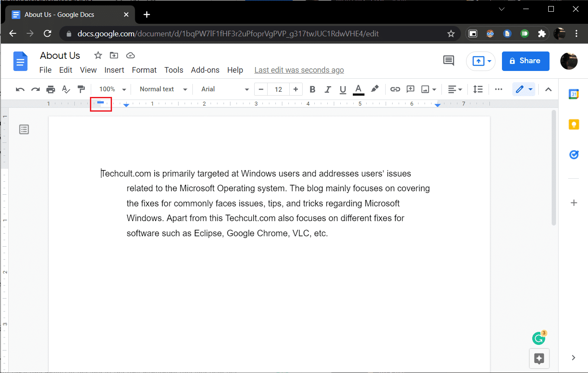This screenshot has height=373, width=588.
Task: Insert a link with chain icon
Action: coord(395,89)
